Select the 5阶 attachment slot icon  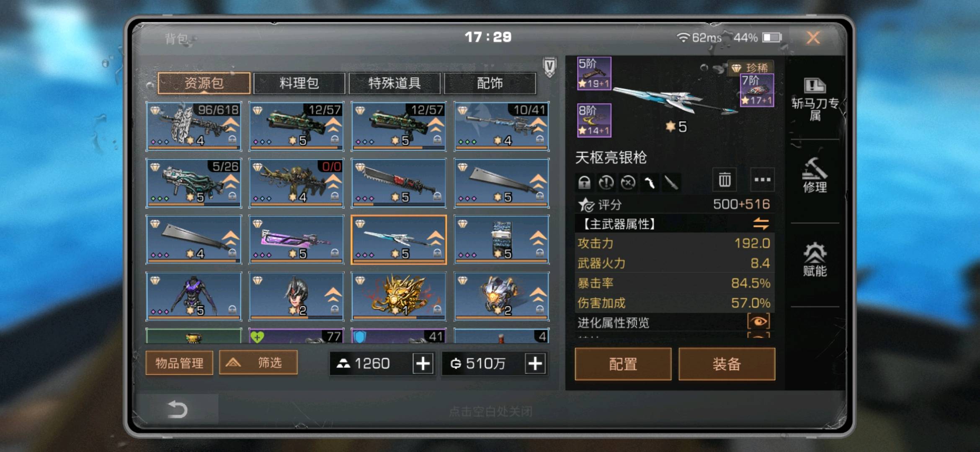coord(594,74)
